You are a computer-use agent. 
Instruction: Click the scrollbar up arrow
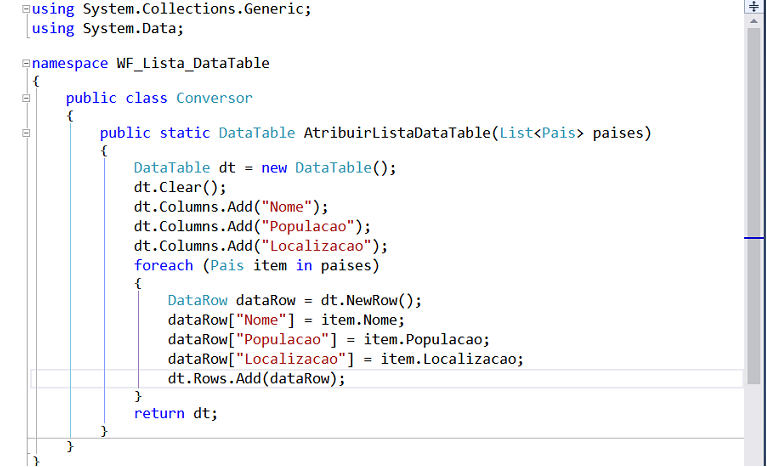754,21
